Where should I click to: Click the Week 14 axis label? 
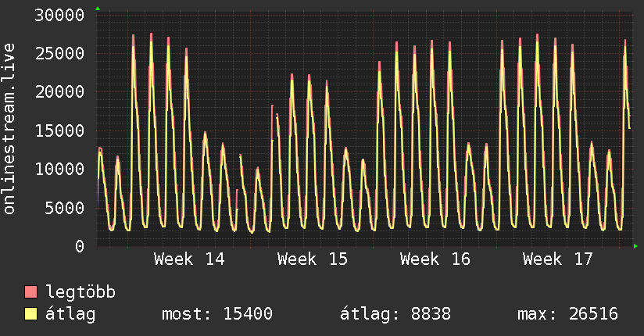pos(189,259)
